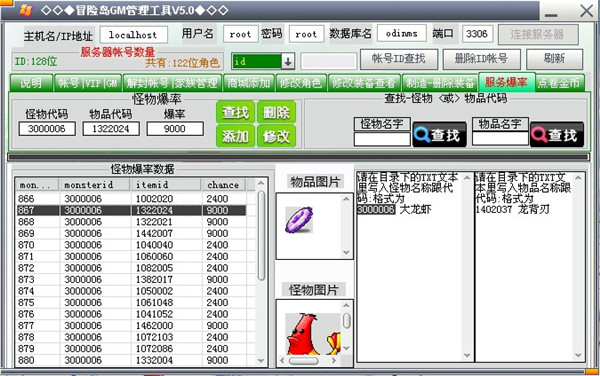Click the 1402037 龙背刃 entry
The image size is (600, 376).
(x=512, y=210)
